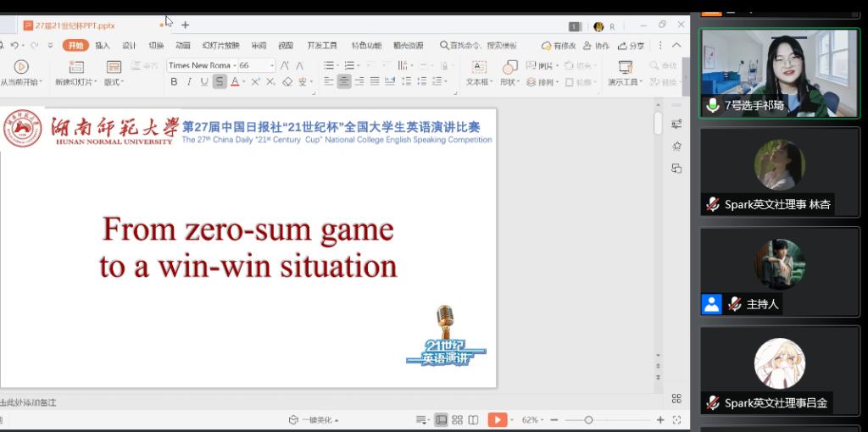This screenshot has width=868, height=432.
Task: Click the video thumbnail of 7号选手祁琦
Action: pos(779,72)
